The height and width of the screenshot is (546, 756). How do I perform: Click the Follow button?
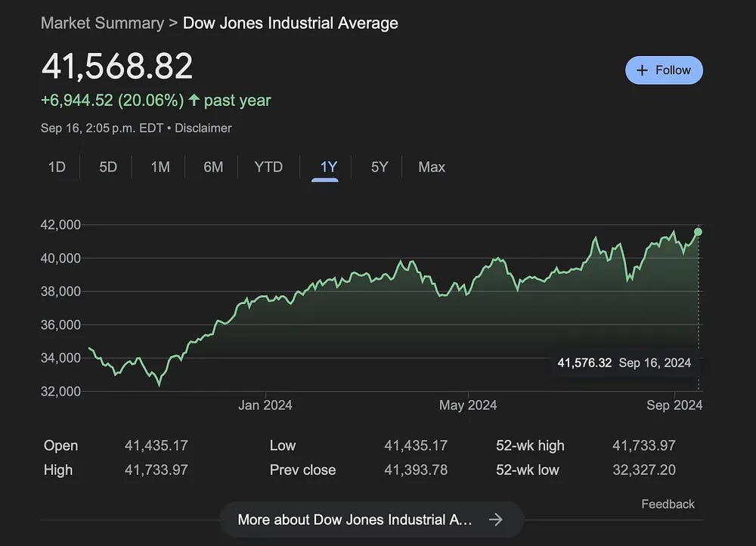[x=664, y=70]
